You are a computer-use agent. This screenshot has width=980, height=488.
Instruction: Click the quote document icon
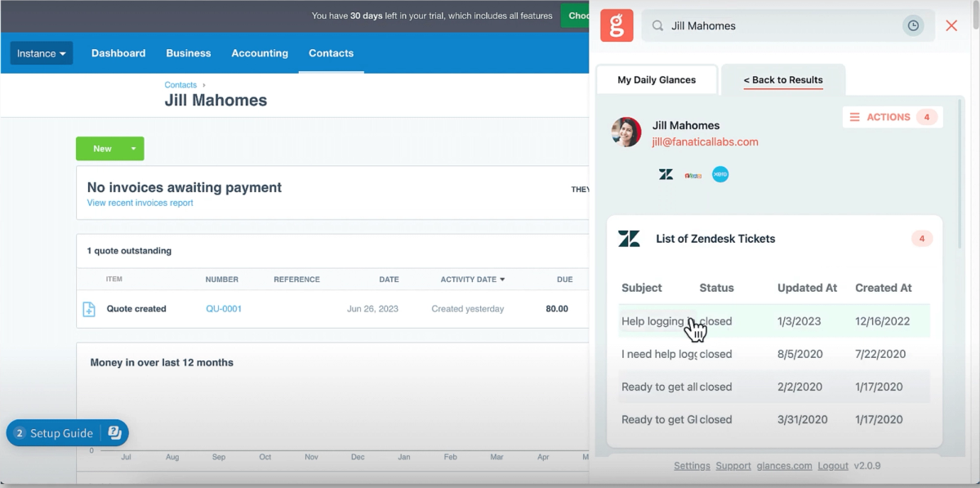click(x=89, y=309)
